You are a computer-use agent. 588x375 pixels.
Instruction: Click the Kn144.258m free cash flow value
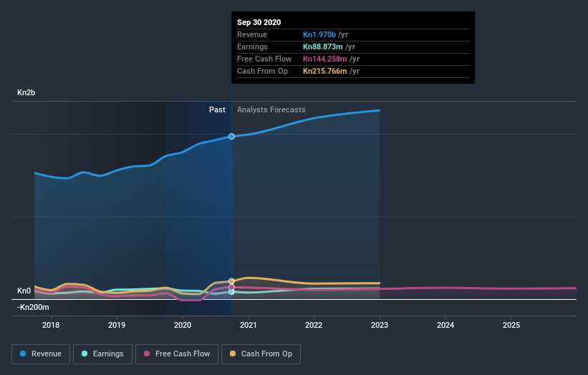tap(324, 59)
